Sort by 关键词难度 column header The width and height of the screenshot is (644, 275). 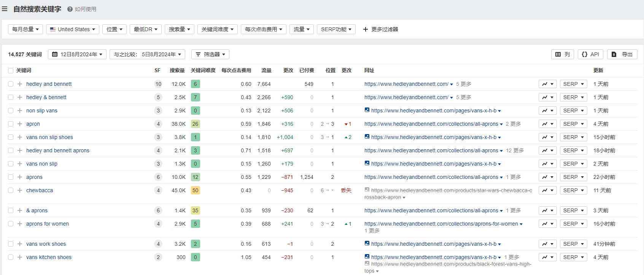(203, 70)
